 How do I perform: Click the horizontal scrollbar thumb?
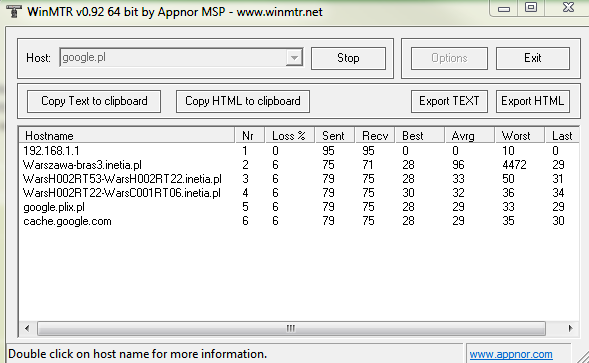tap(291, 328)
